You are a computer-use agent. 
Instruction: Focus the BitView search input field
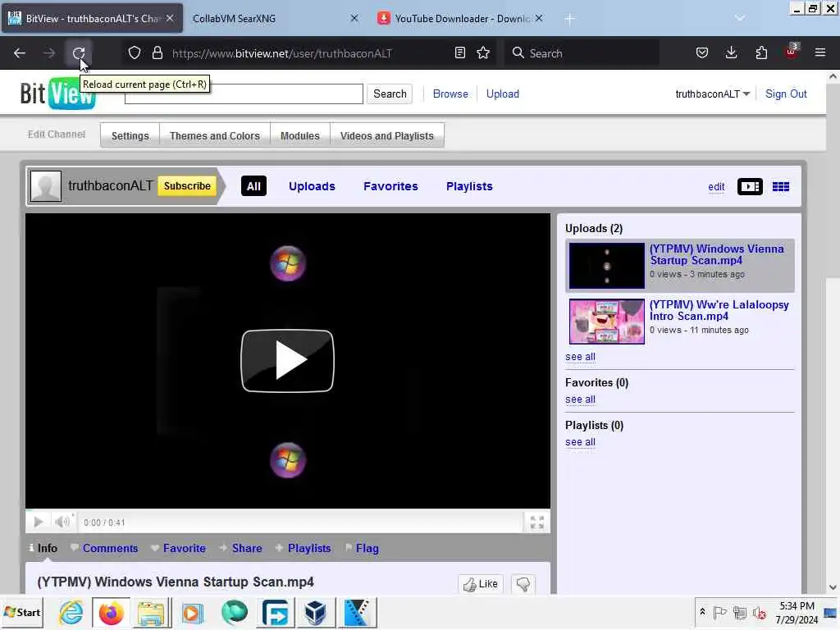244,94
